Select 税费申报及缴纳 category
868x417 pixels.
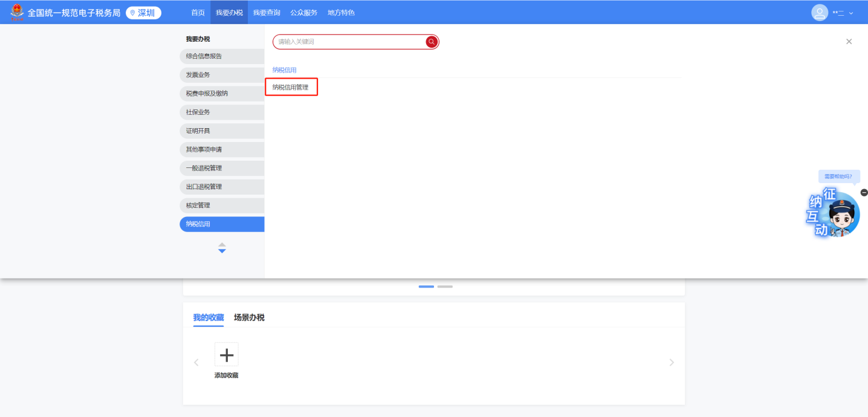pyautogui.click(x=222, y=94)
